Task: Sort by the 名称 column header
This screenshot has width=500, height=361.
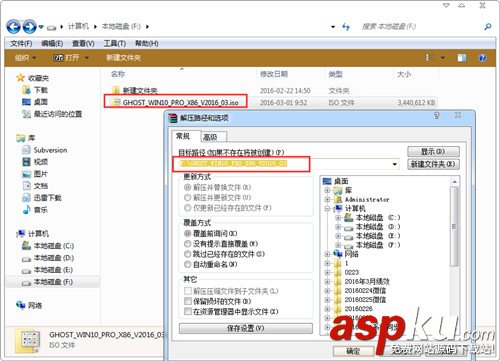Action: point(118,74)
